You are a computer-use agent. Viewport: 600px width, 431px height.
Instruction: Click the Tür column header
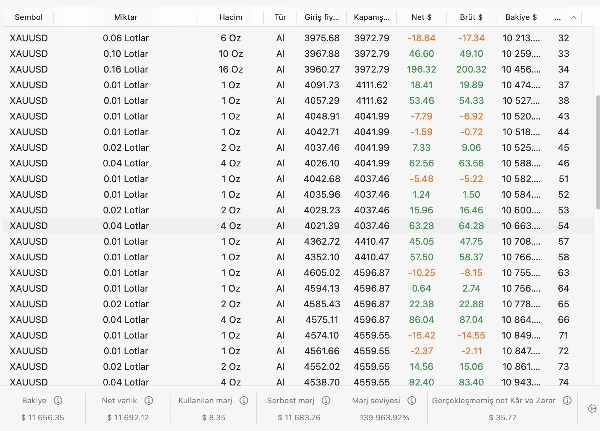click(280, 17)
